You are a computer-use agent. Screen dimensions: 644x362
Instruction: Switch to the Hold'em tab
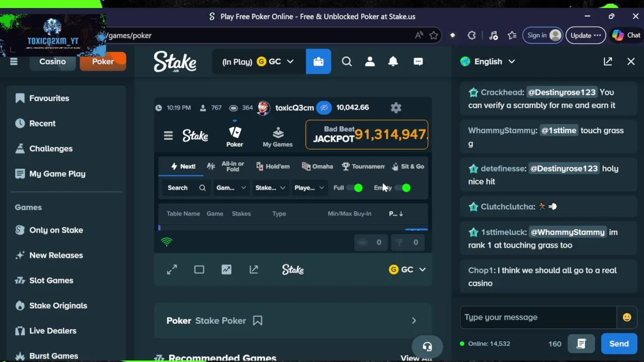tap(273, 166)
